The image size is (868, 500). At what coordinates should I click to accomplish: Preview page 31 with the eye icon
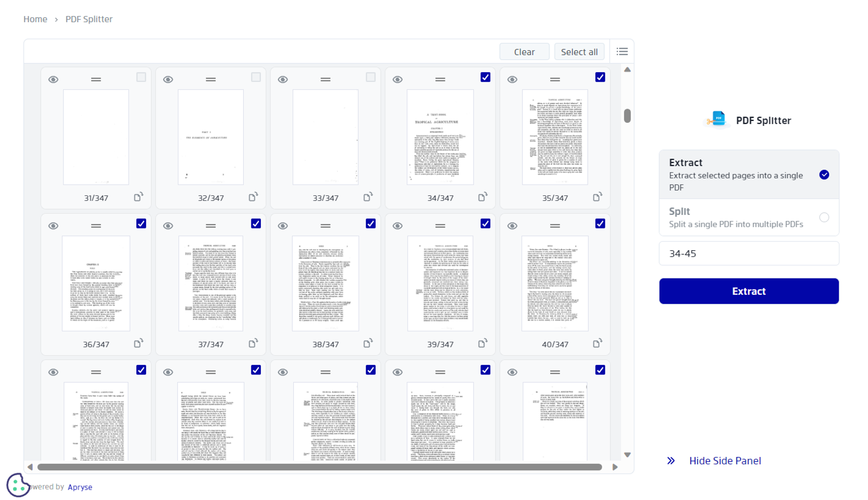pos(53,79)
